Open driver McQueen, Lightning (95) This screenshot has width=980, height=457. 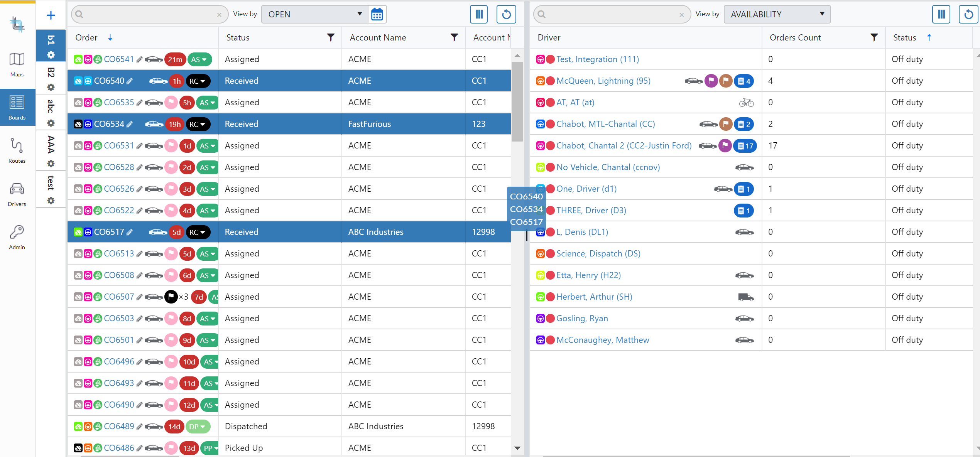pyautogui.click(x=603, y=81)
